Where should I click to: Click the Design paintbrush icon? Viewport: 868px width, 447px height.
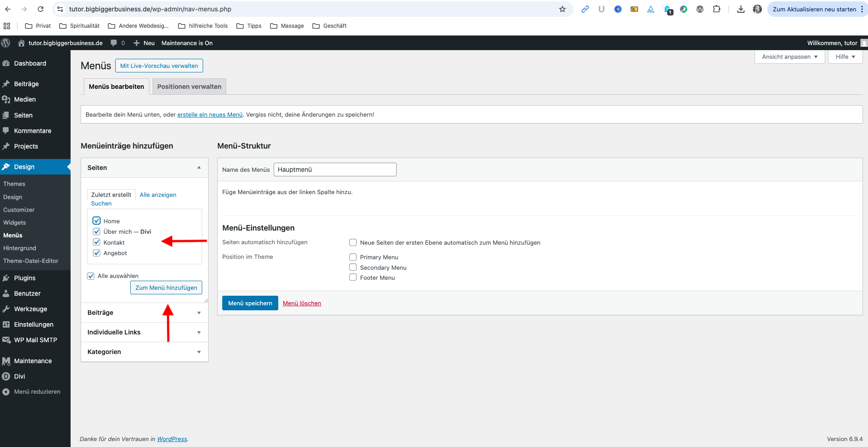coord(6,167)
